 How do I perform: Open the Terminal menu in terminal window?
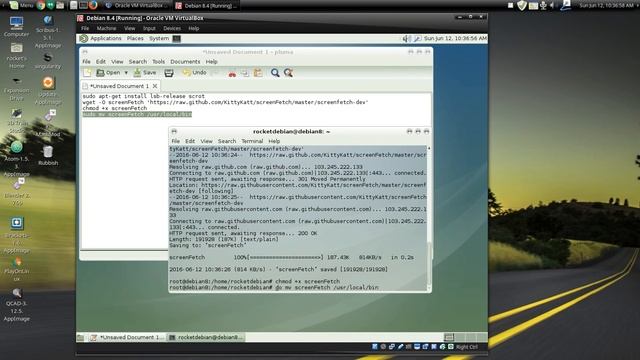252,141
